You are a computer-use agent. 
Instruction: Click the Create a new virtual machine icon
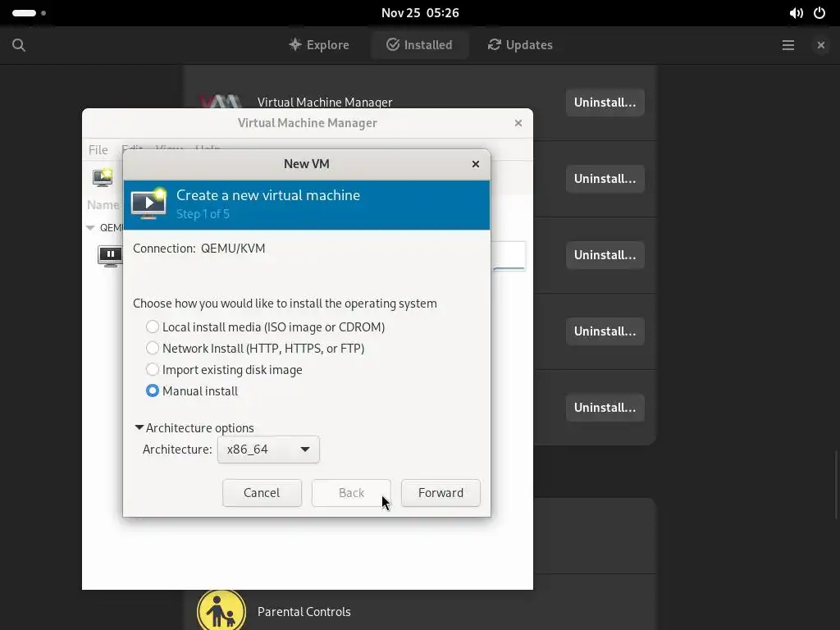coord(148,203)
